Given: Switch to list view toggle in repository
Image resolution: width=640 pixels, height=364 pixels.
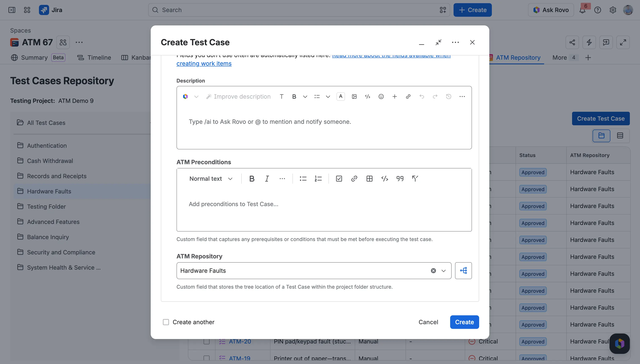Looking at the screenshot, I should click(620, 135).
